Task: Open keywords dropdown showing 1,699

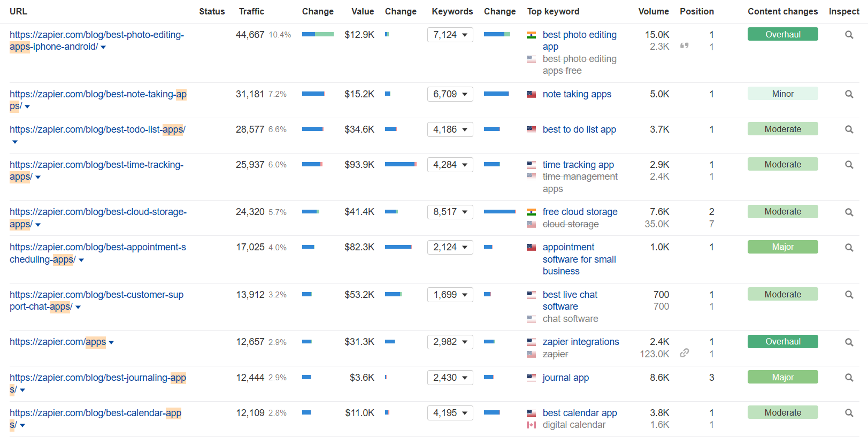Action: [x=450, y=295]
